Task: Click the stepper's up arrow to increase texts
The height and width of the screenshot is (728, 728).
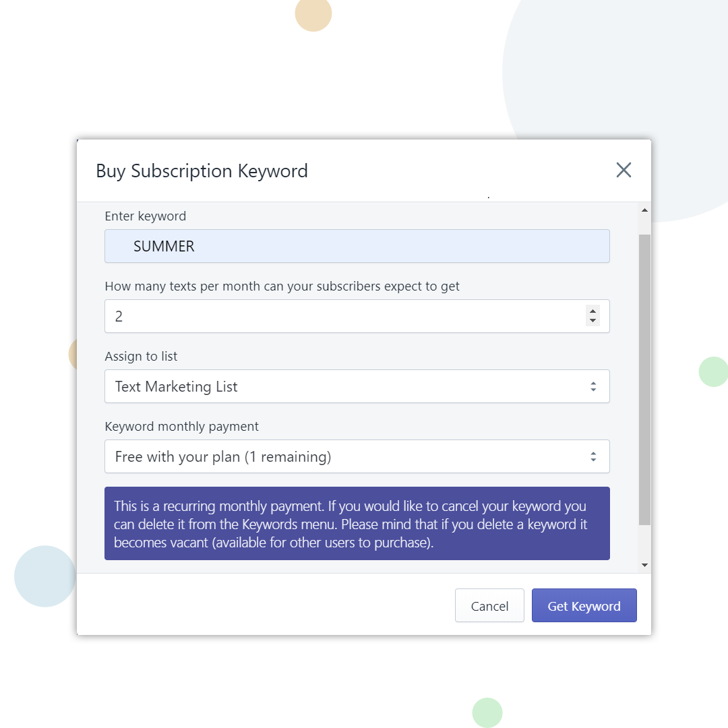Action: click(x=593, y=311)
